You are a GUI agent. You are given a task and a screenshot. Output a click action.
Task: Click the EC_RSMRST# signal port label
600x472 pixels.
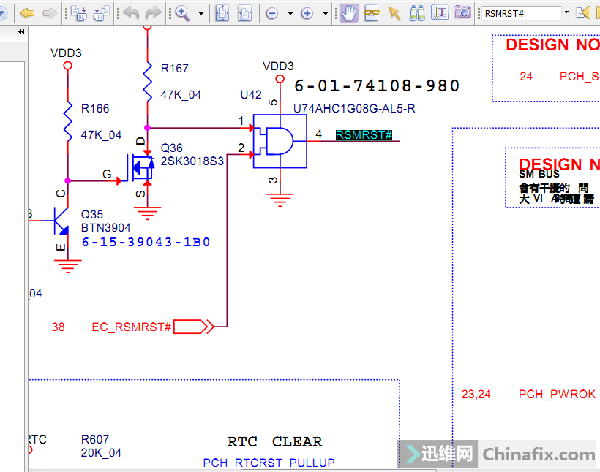(x=133, y=327)
